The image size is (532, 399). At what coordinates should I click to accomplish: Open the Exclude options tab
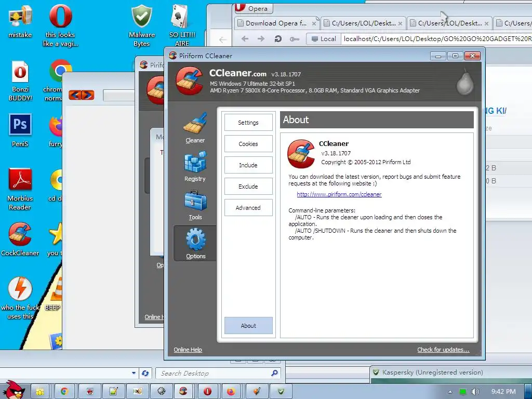(x=248, y=187)
